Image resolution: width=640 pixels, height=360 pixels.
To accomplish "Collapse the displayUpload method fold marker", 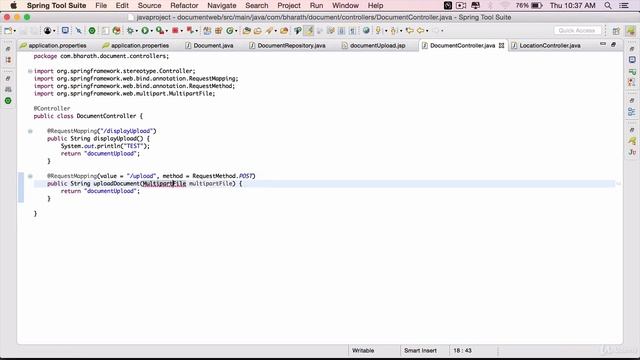I will tap(30, 131).
